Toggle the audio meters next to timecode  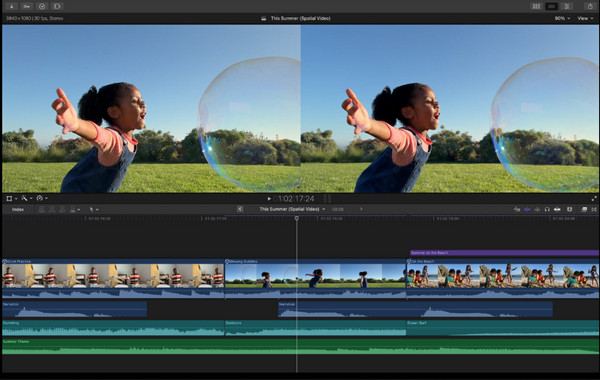click(328, 199)
